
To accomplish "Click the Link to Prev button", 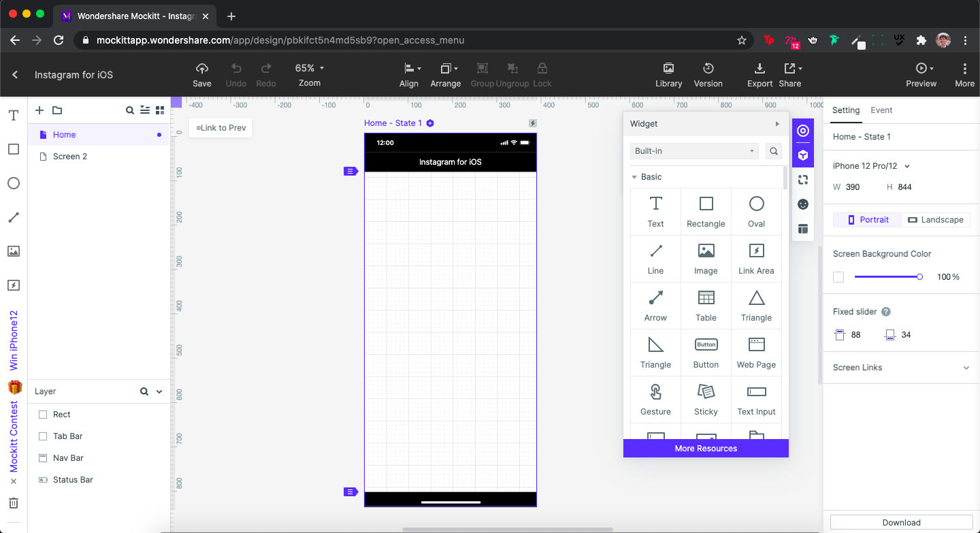I will pos(220,128).
